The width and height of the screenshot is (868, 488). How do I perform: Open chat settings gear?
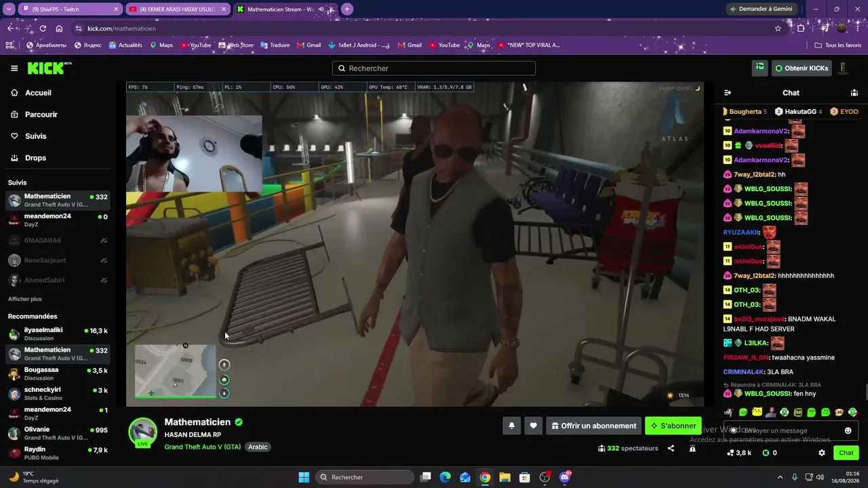tap(822, 453)
